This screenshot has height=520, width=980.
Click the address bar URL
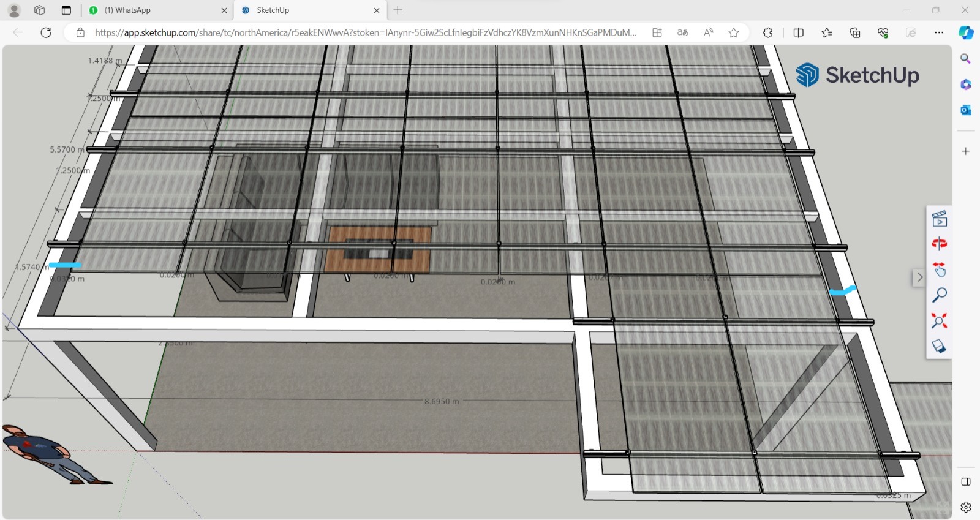coord(365,32)
